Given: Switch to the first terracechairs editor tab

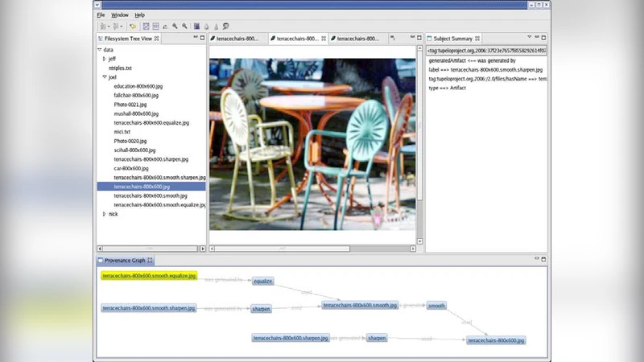Looking at the screenshot, I should click(x=237, y=39).
